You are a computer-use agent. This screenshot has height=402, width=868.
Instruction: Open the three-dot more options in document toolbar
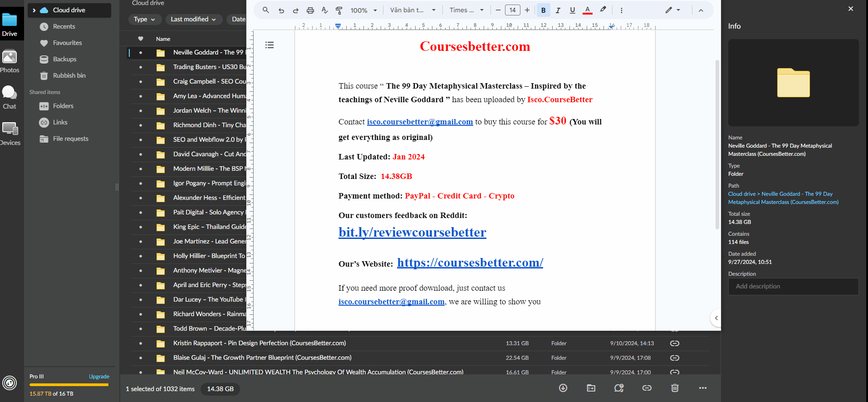click(x=622, y=10)
